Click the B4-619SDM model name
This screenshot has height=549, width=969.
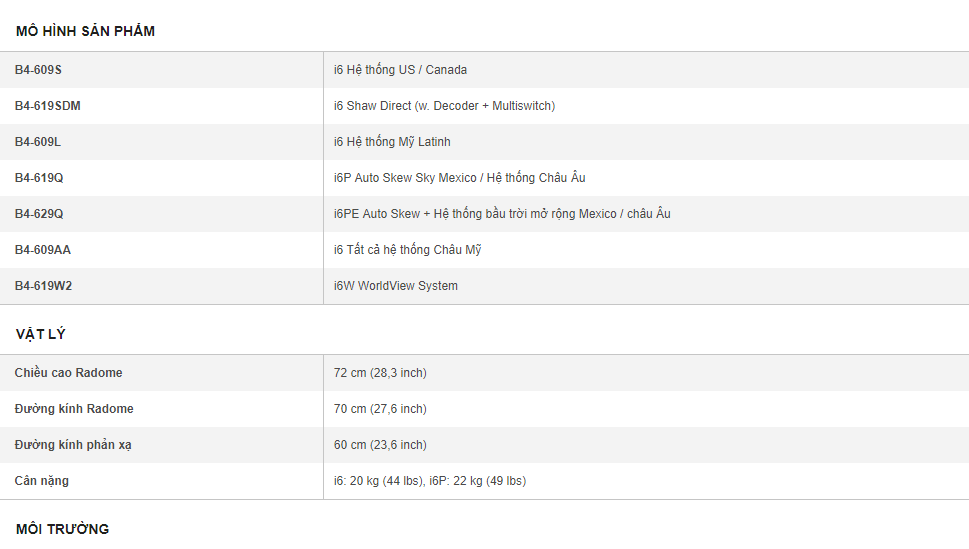(x=47, y=106)
